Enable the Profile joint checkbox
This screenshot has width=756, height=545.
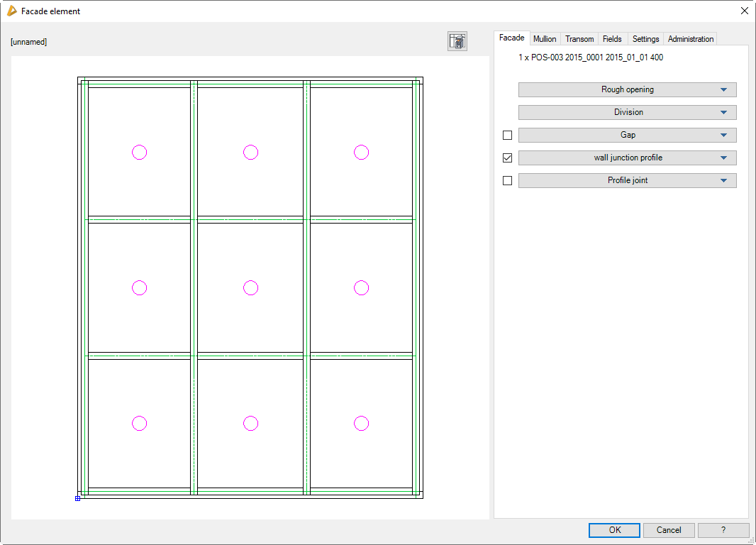tap(507, 180)
